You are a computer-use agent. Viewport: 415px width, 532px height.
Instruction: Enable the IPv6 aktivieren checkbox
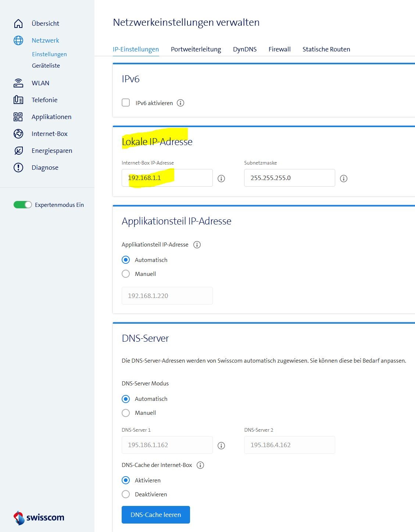(126, 103)
